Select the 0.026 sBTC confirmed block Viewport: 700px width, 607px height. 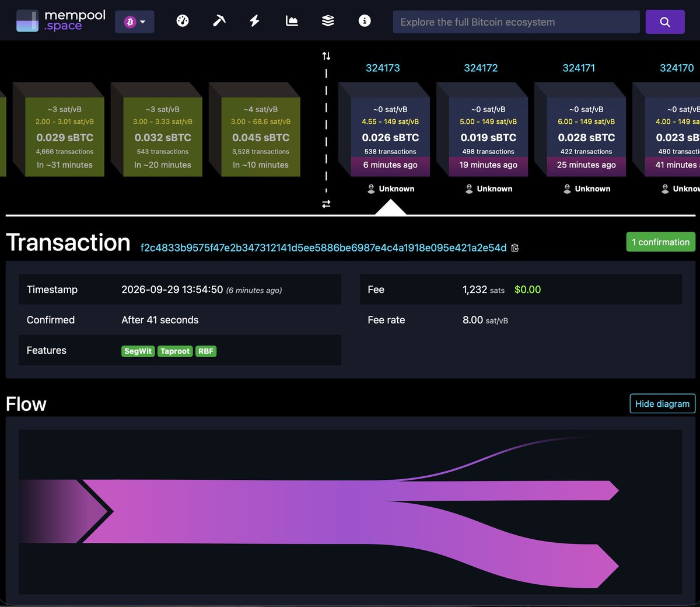point(390,137)
